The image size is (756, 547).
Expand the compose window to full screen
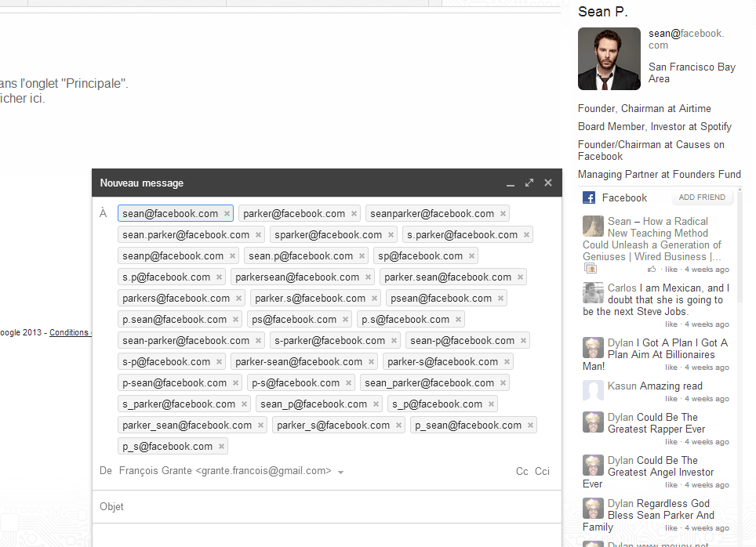tap(529, 183)
